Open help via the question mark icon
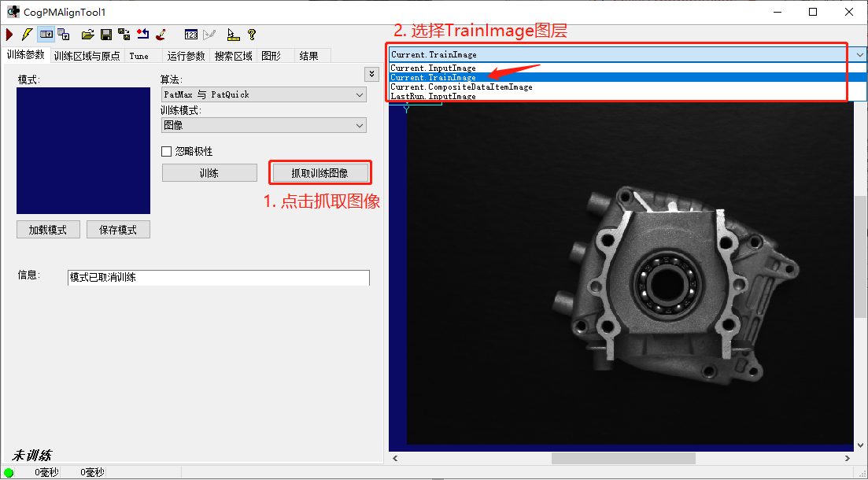Viewport: 868px width, 480px height. click(250, 34)
